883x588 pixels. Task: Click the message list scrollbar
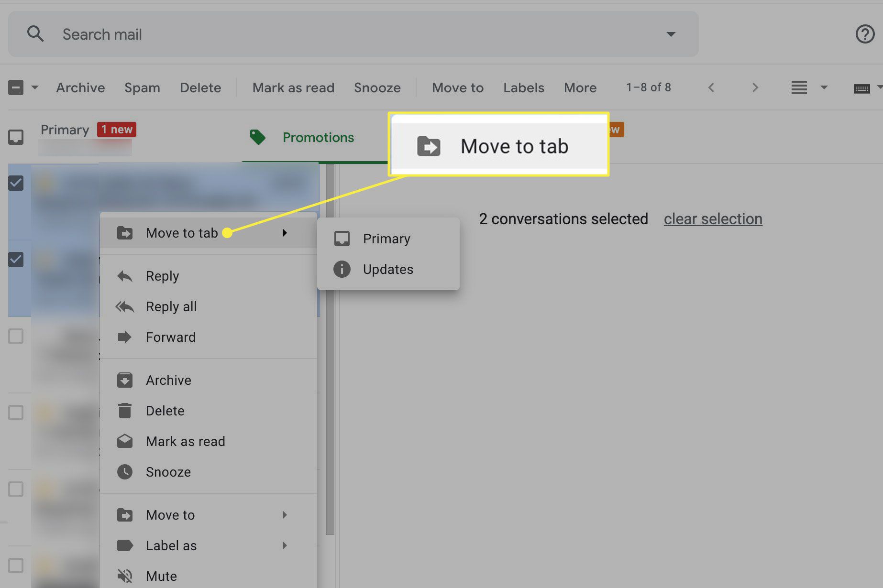click(x=330, y=349)
